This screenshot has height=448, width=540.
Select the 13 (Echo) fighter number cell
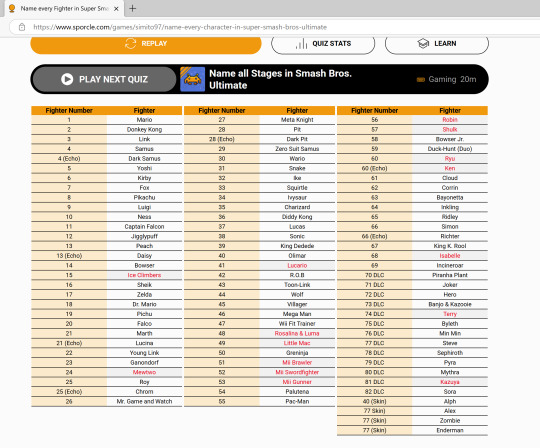pyautogui.click(x=69, y=256)
